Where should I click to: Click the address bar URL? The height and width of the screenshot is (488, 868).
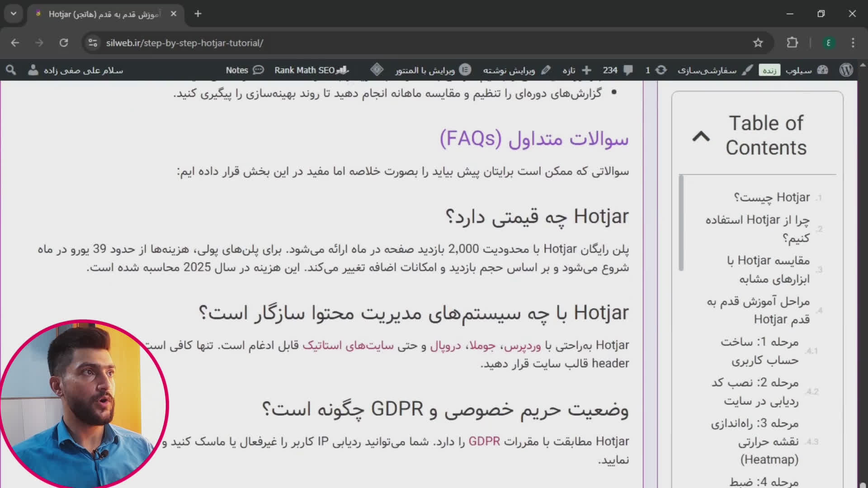point(184,43)
